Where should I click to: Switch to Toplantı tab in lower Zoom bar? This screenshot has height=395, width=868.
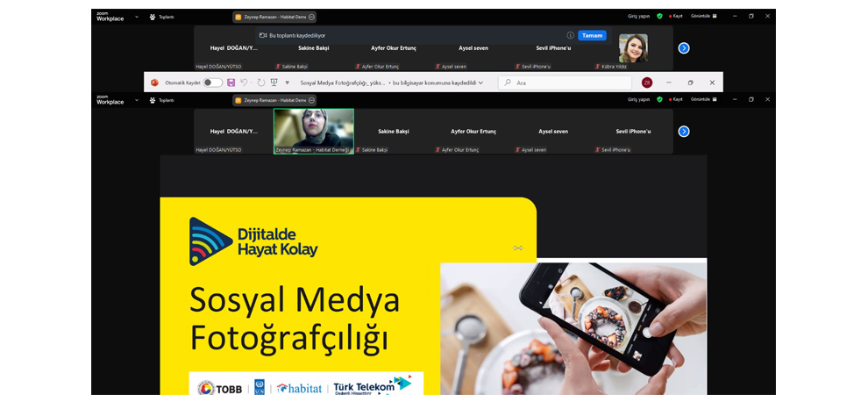click(x=161, y=100)
